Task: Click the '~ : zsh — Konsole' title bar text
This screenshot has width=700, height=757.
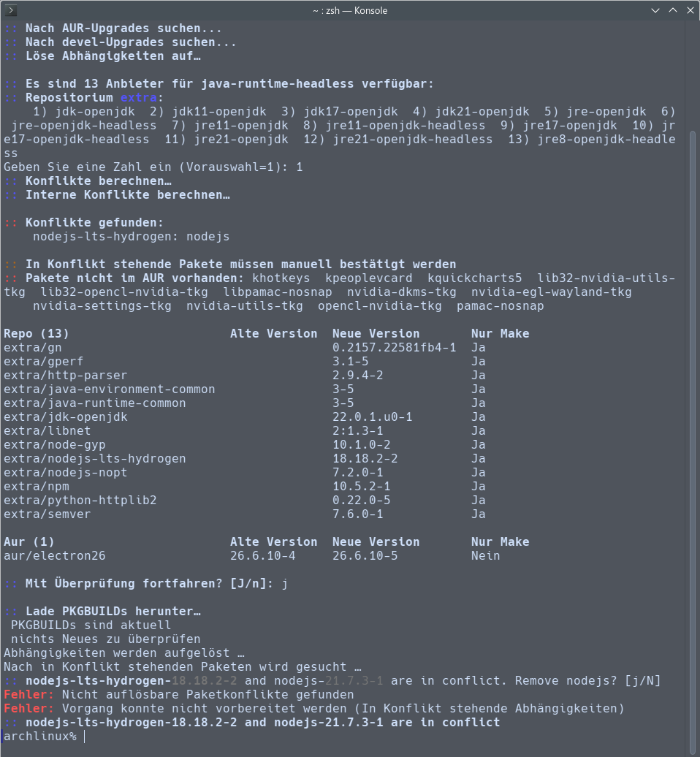Action: point(350,10)
